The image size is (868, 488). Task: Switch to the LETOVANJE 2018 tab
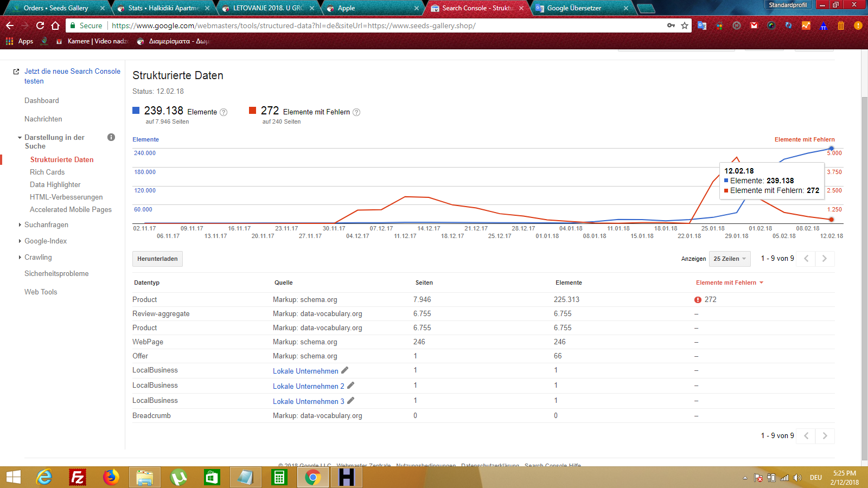[x=269, y=8]
